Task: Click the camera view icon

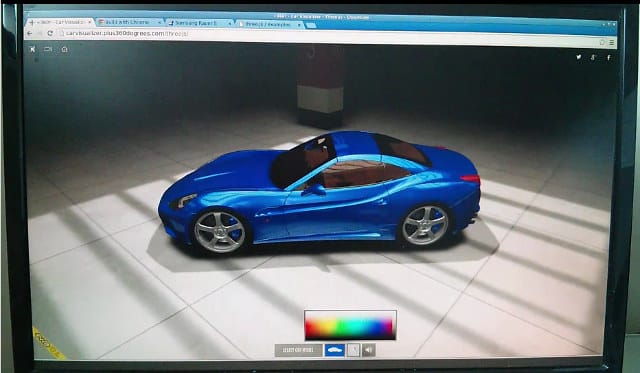Action: pyautogui.click(x=48, y=49)
